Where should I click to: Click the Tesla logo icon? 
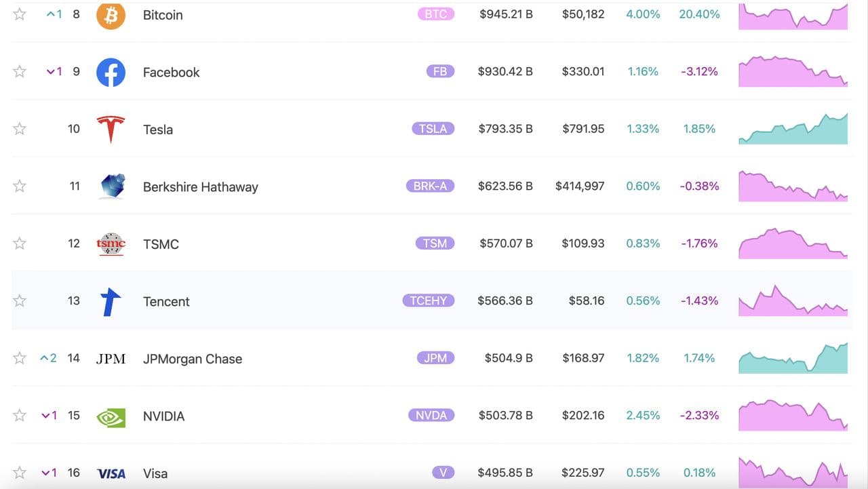[111, 129]
